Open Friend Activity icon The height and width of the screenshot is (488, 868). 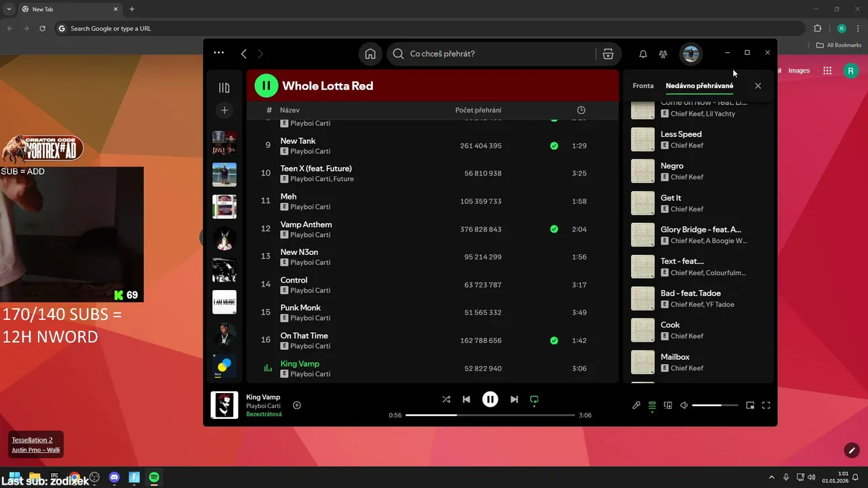click(x=663, y=54)
